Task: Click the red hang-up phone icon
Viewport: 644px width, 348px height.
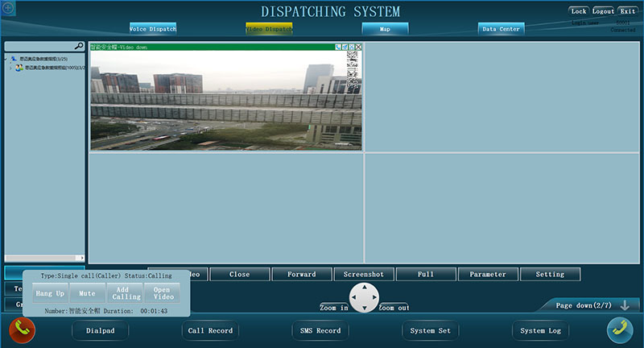Action: 22,330
